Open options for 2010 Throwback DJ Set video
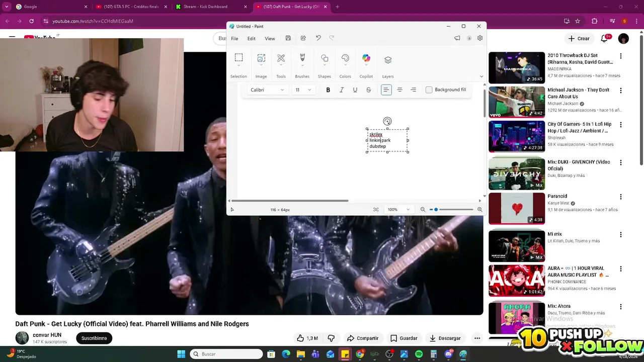This screenshot has width=644, height=362. (x=621, y=56)
